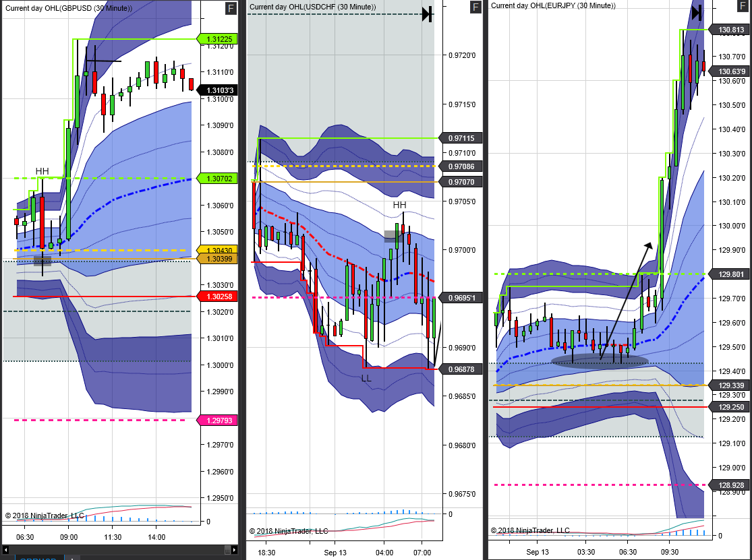Click the HH label in USDCHF chart

pyautogui.click(x=399, y=205)
